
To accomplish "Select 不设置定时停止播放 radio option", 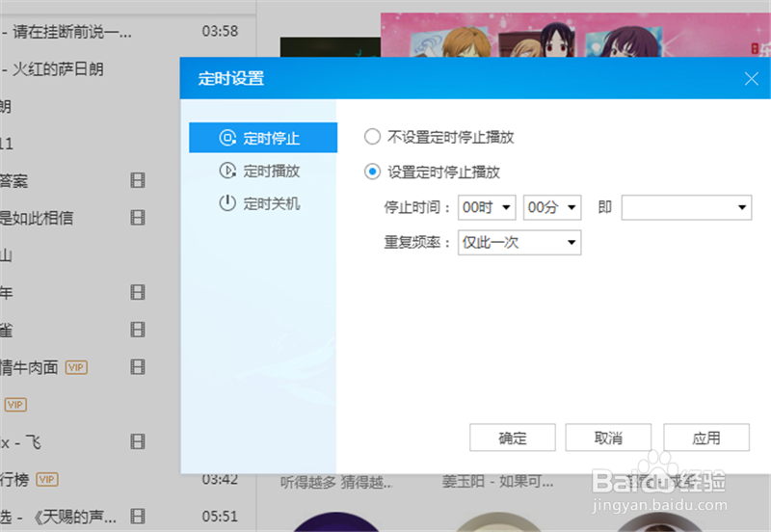I will point(372,137).
